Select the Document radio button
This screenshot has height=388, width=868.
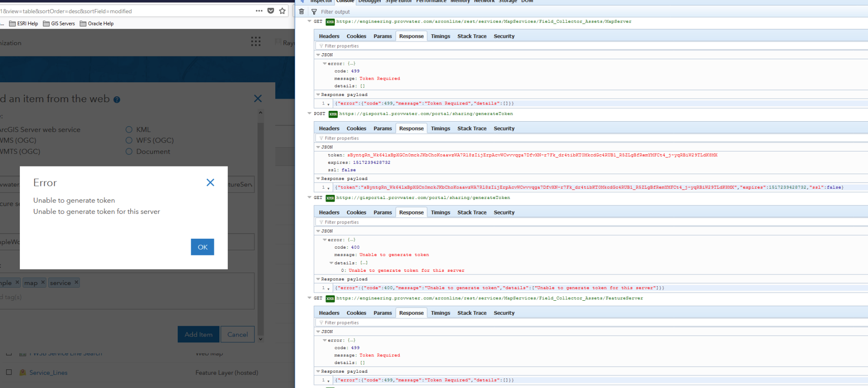pos(129,151)
